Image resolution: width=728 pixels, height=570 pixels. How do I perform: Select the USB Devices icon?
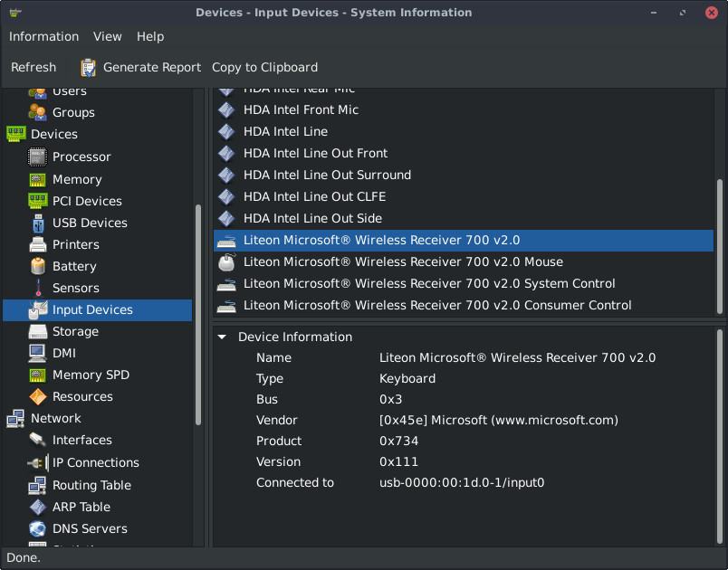(37, 223)
